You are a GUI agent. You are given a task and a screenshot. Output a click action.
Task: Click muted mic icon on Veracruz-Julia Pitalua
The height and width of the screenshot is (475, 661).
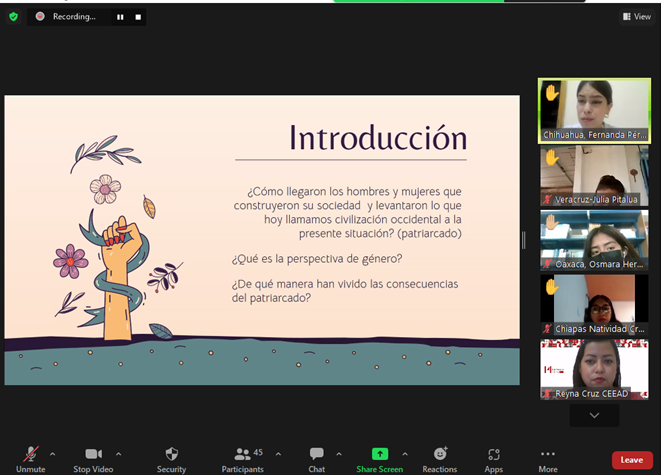point(547,199)
